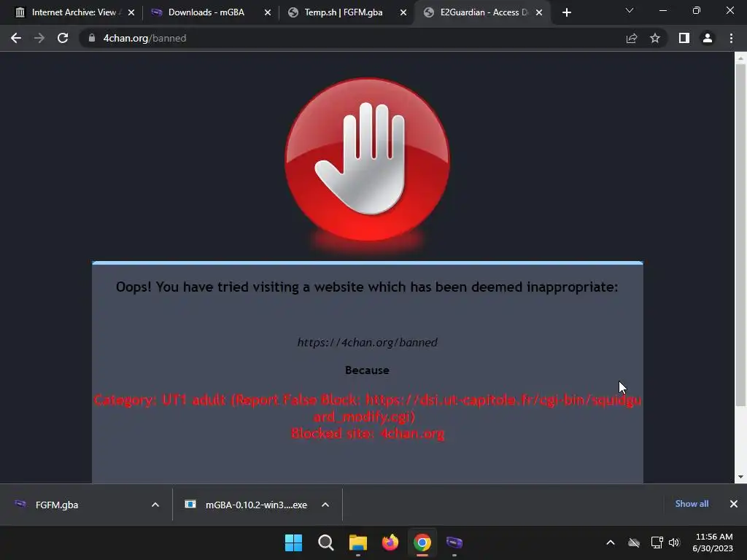Show hidden system tray icons
747x560 pixels.
[x=611, y=542]
